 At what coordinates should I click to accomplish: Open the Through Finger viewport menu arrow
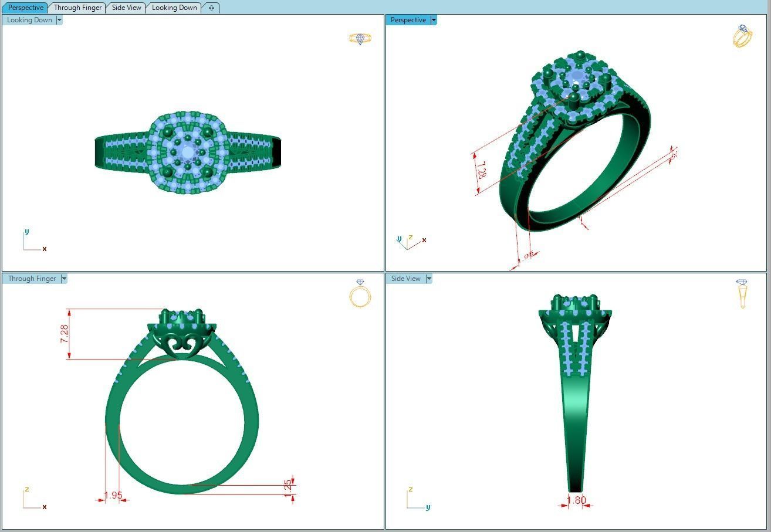[64, 279]
